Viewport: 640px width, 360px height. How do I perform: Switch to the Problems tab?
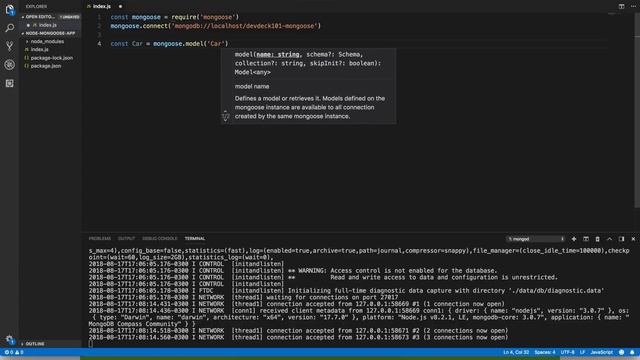click(x=100, y=238)
